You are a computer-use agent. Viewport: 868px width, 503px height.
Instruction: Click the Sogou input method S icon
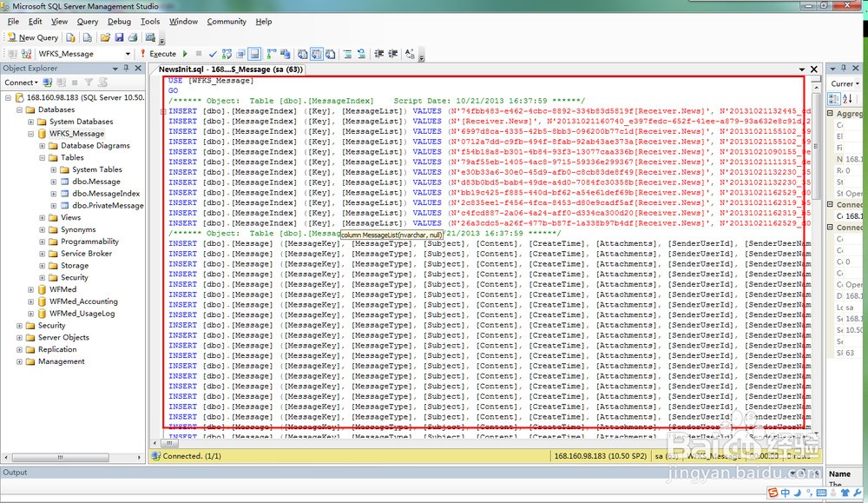point(773,493)
